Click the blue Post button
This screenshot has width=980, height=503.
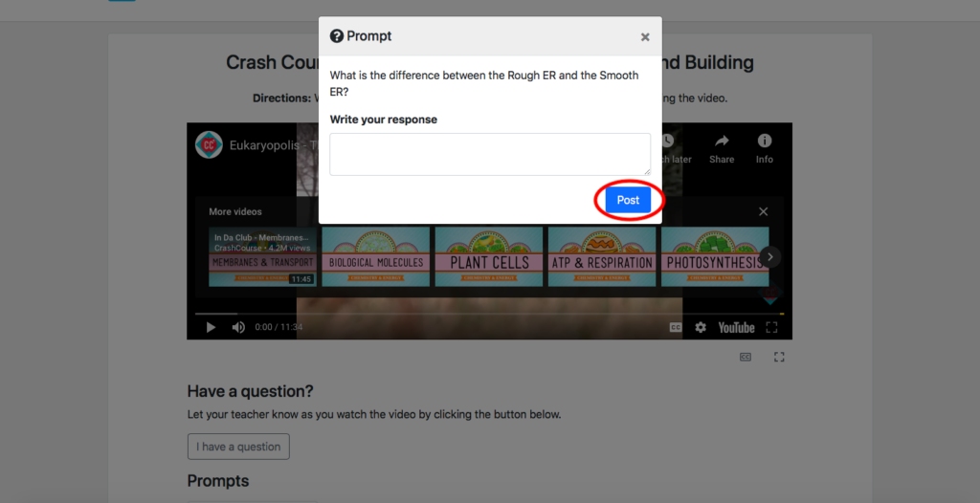tap(628, 200)
